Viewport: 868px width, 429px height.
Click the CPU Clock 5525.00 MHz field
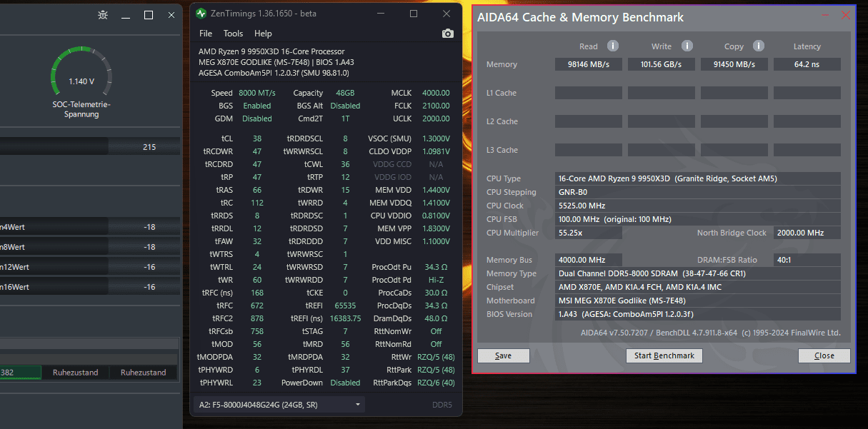coord(698,206)
